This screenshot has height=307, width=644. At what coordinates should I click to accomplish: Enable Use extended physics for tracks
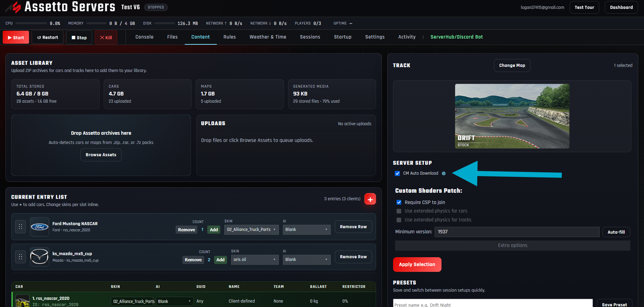pyautogui.click(x=399, y=220)
